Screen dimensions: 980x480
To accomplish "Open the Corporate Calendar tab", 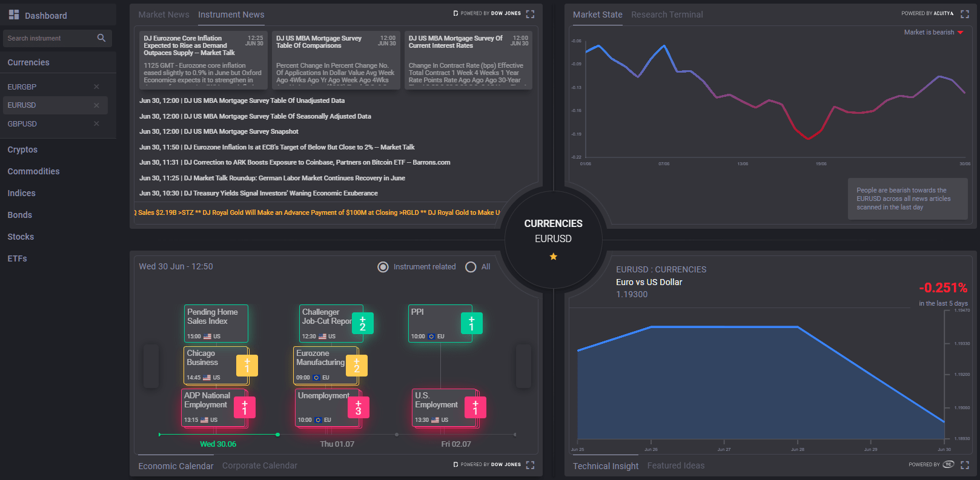I will coord(260,465).
